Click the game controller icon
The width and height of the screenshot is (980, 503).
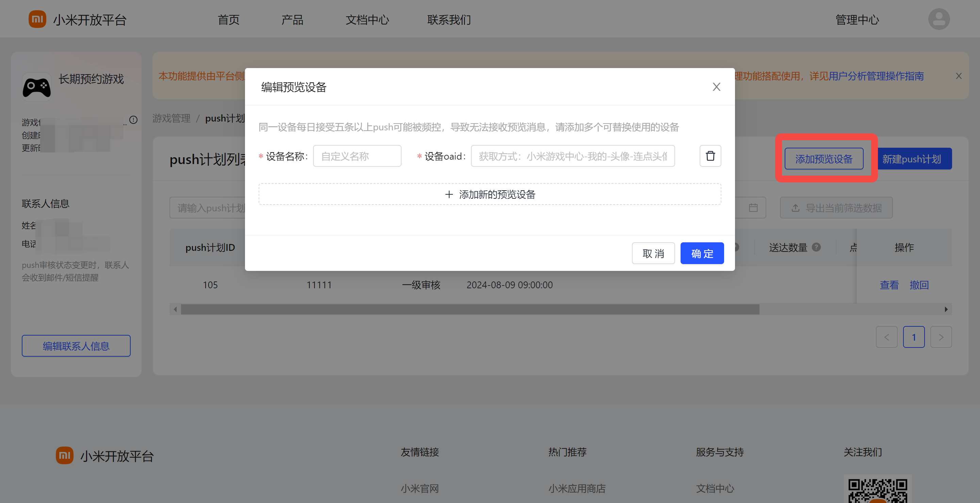tap(36, 87)
